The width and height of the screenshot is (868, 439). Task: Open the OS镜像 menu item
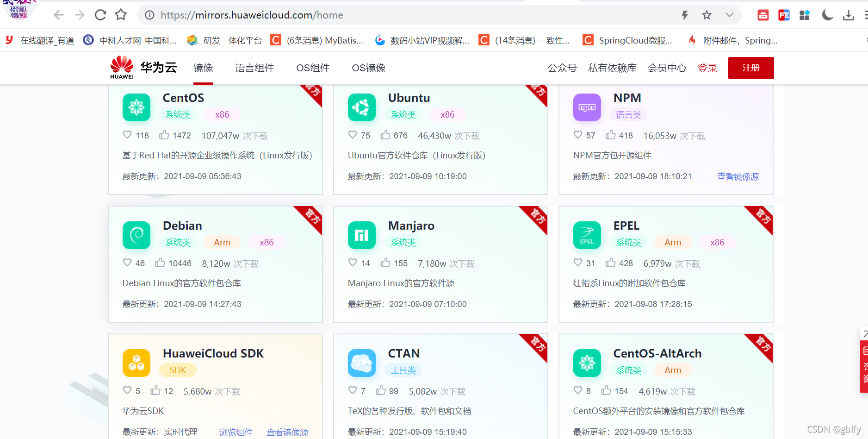(x=368, y=68)
